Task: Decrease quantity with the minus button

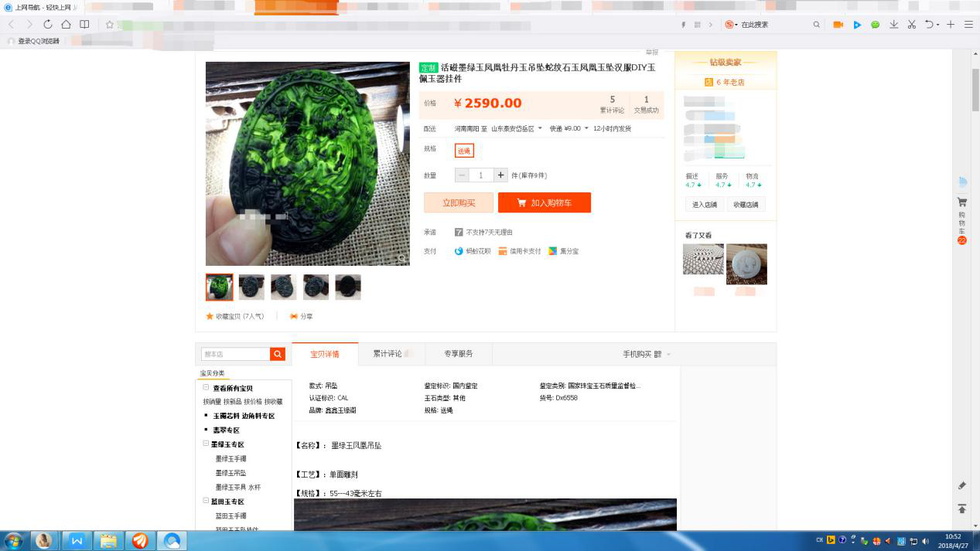Action: (462, 175)
